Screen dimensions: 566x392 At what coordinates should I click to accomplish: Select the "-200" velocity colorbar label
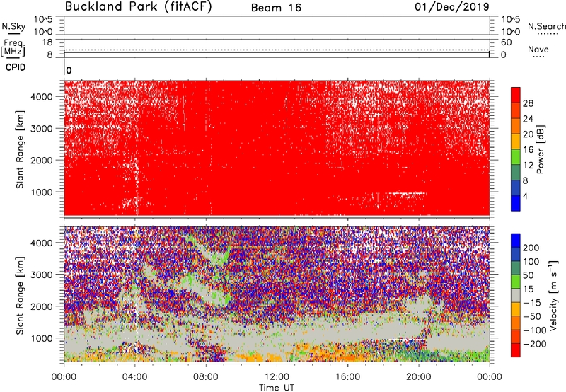(x=534, y=344)
